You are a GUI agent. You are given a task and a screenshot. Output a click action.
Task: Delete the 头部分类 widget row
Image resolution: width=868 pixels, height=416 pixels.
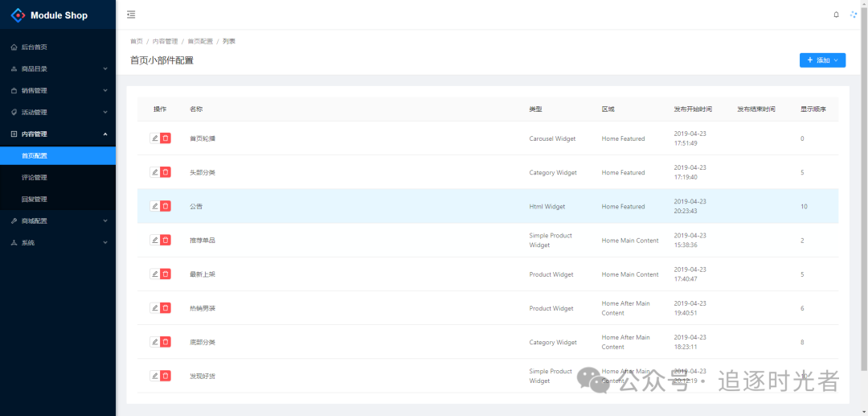pyautogui.click(x=166, y=172)
